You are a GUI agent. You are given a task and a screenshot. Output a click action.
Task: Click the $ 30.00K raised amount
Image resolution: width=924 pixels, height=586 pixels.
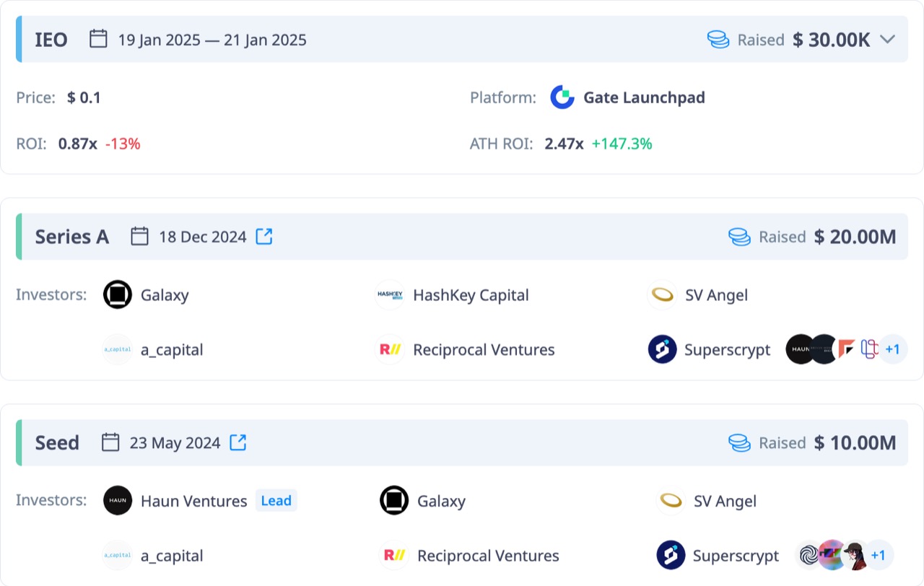[832, 40]
